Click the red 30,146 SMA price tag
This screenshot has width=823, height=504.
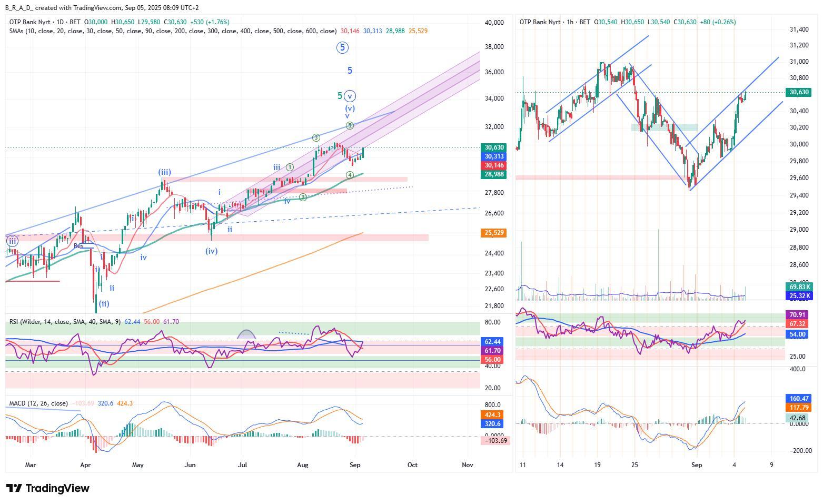coord(494,165)
